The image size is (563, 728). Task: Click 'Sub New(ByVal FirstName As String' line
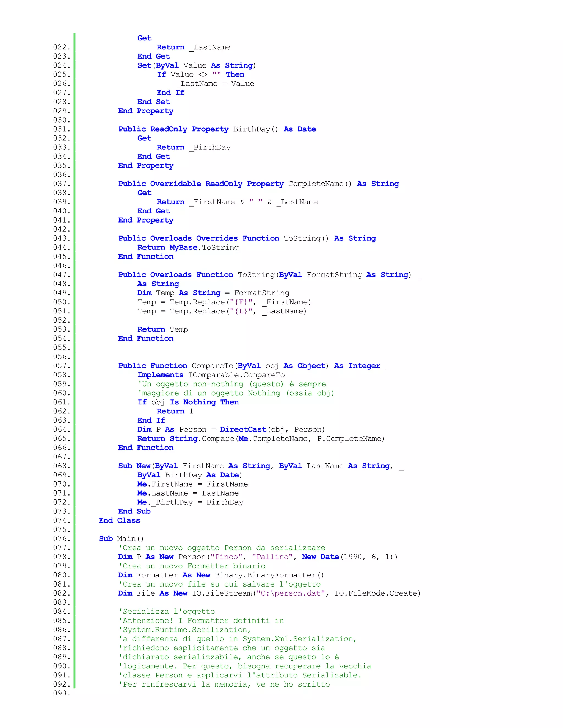tap(261, 466)
